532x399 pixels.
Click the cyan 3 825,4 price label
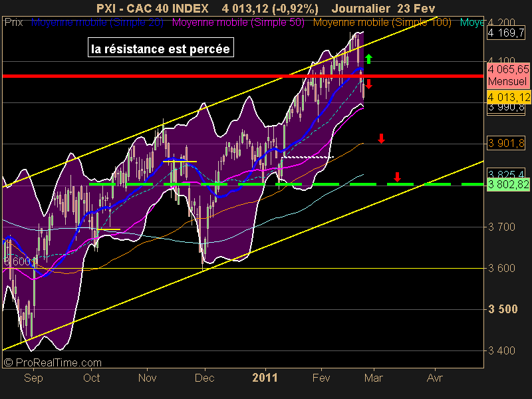506,174
